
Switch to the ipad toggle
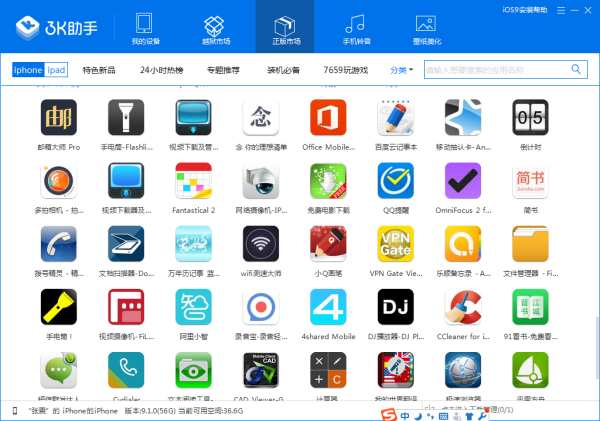pyautogui.click(x=56, y=70)
